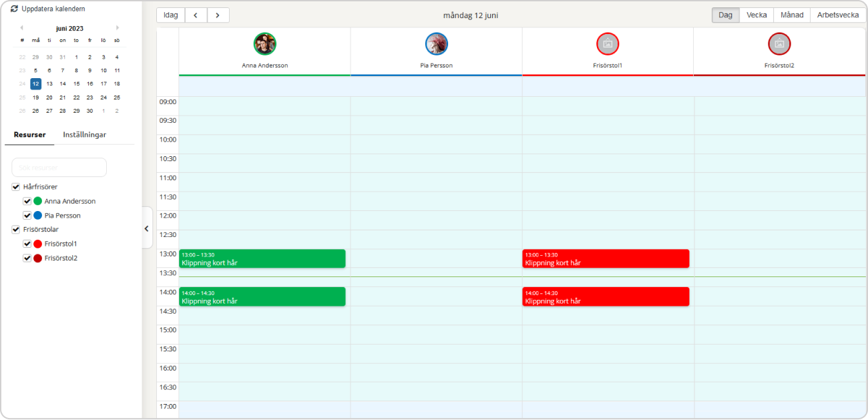Select the Månad view
The width and height of the screenshot is (868, 420).
[792, 15]
